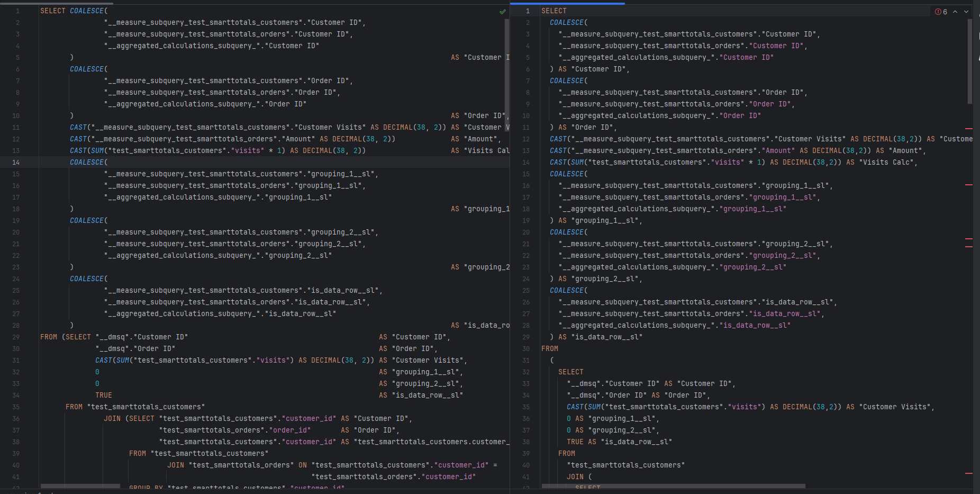Click line number 1 in the left gutter
This screenshot has width=980, height=494.
17,11
